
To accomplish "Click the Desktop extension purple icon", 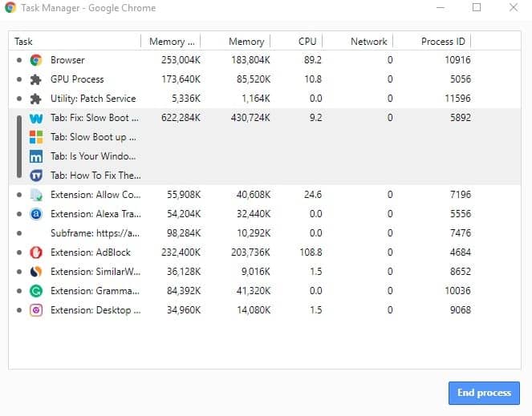I will [x=36, y=310].
